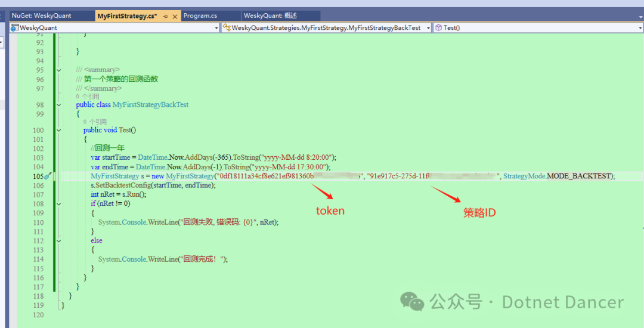644x328 pixels.
Task: Click 'endTime' variable on line 104
Action: point(116,166)
